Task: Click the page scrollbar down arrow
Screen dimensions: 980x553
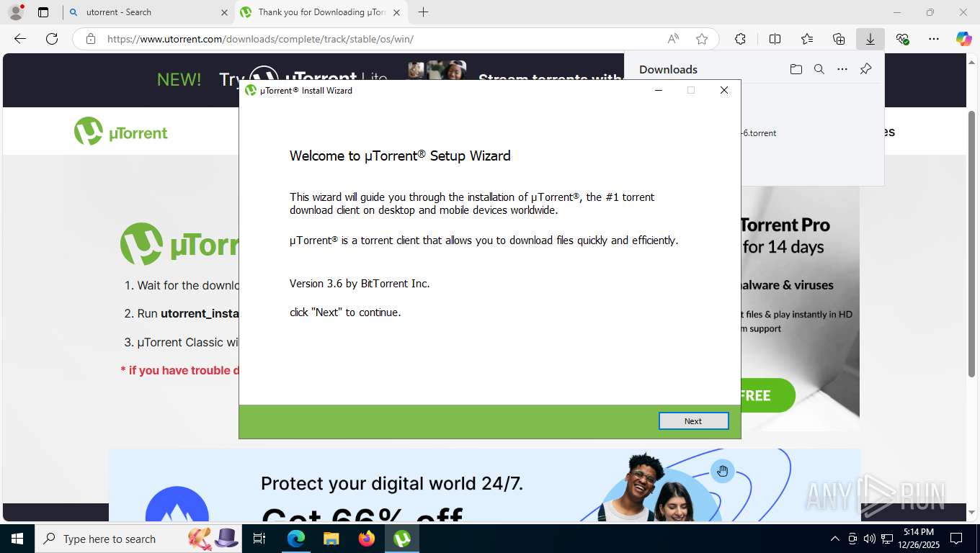Action: tap(971, 512)
